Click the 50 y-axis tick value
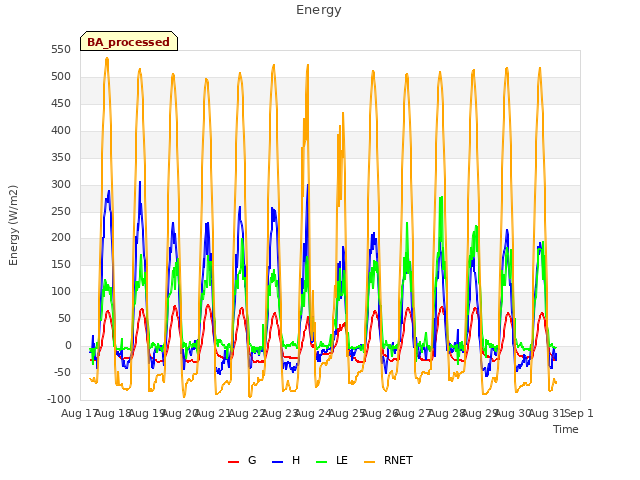The height and width of the screenshot is (480, 640). (x=64, y=318)
